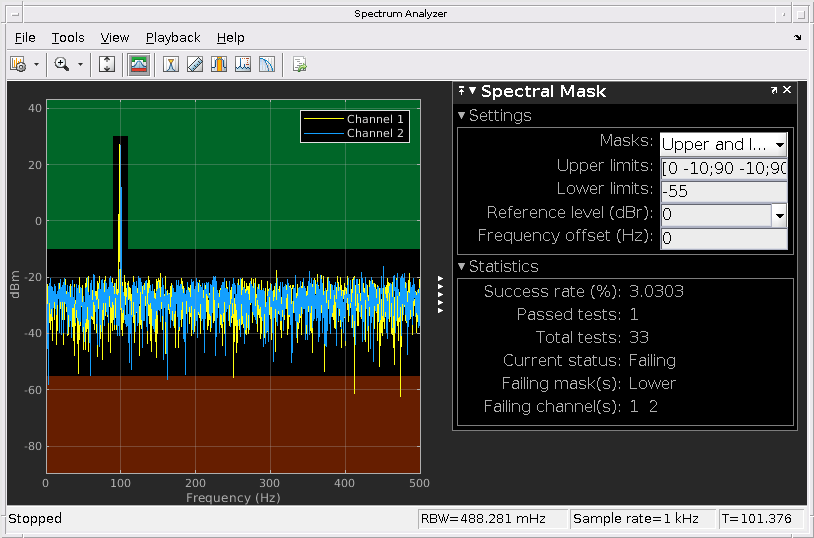Close the Spectral Mask panel
The width and height of the screenshot is (814, 538).
click(x=788, y=91)
